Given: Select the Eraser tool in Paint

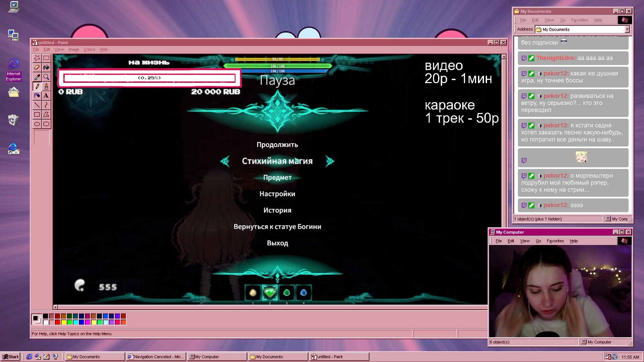Looking at the screenshot, I should click(37, 67).
